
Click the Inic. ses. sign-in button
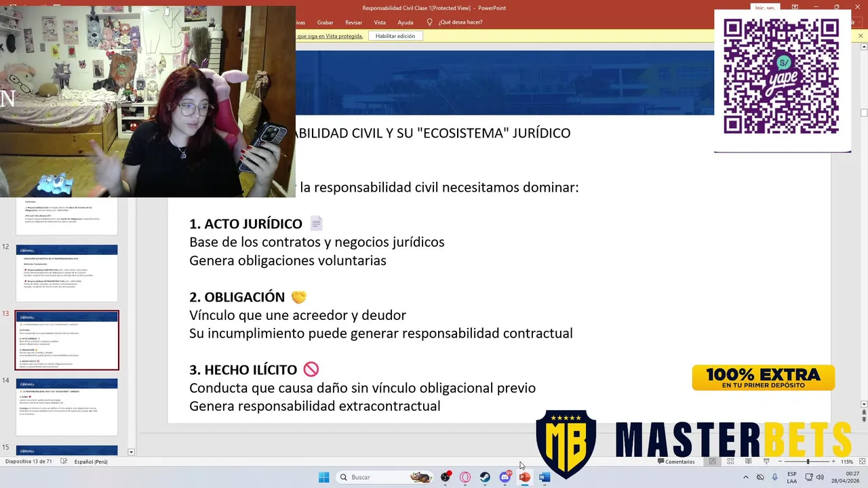coord(764,7)
